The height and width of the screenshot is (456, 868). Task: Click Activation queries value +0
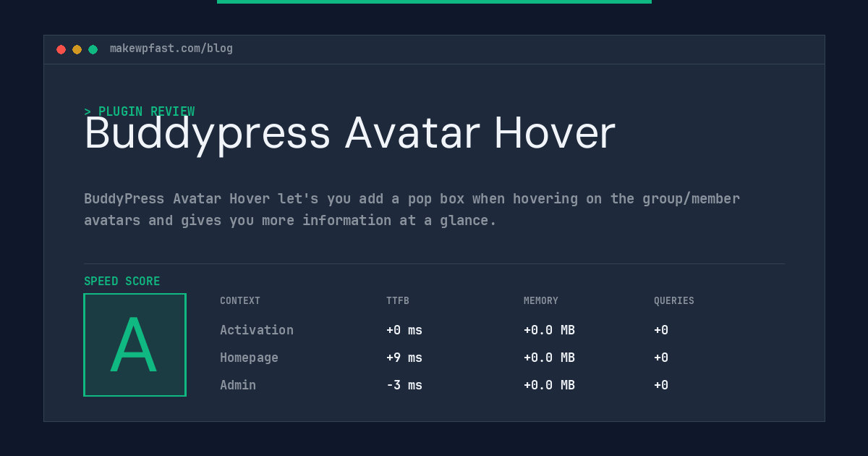[661, 330]
